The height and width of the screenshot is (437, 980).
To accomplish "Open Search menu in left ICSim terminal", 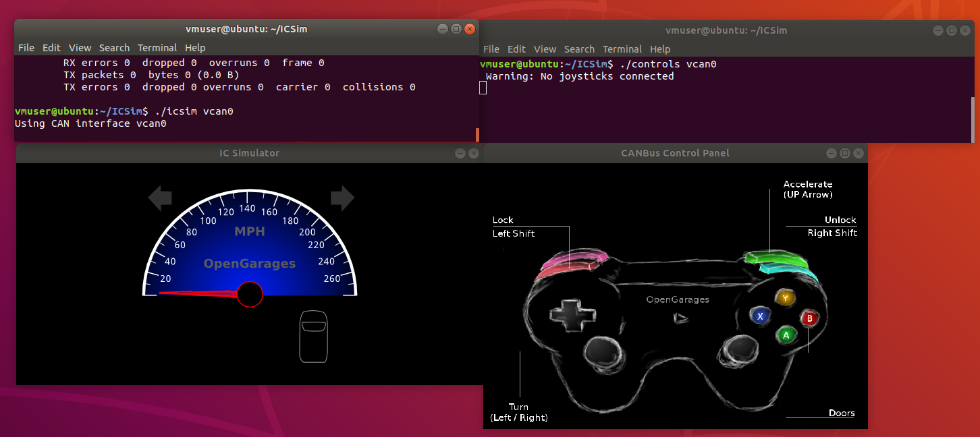I will pyautogui.click(x=114, y=48).
